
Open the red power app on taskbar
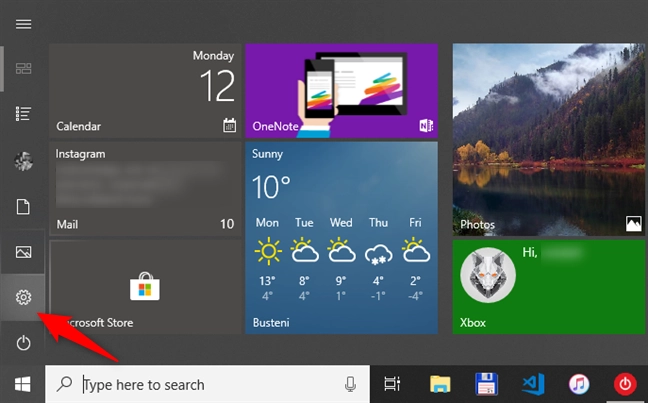point(625,384)
